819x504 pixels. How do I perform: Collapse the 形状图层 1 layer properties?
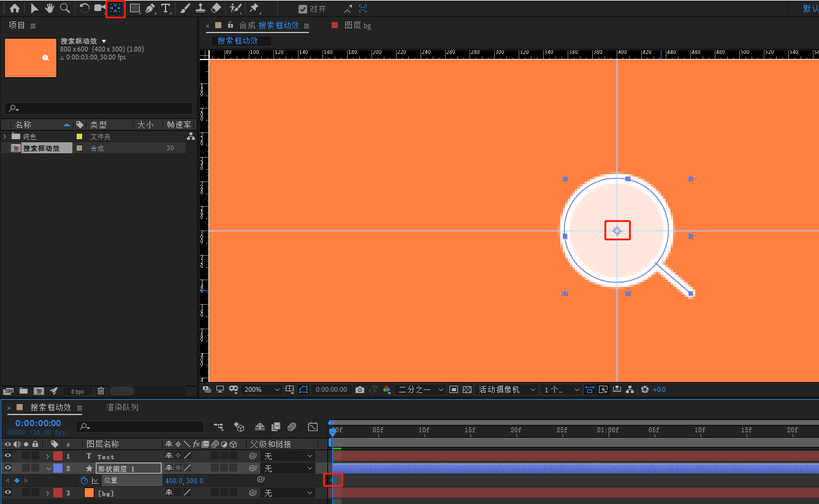click(48, 468)
